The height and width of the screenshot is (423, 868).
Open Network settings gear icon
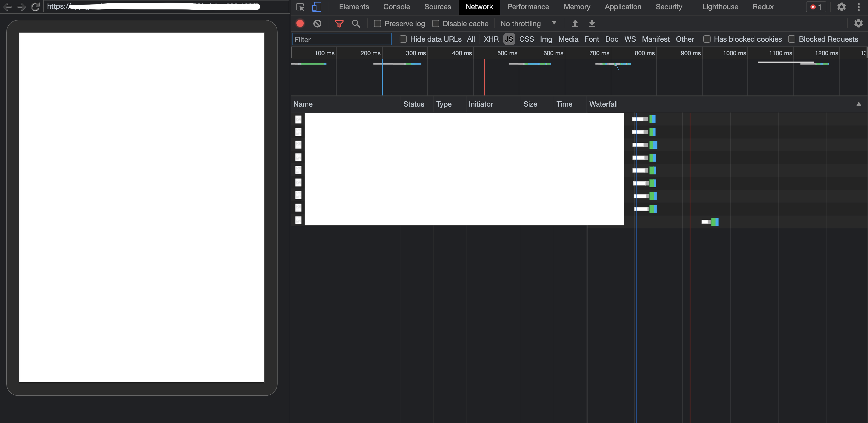(858, 23)
